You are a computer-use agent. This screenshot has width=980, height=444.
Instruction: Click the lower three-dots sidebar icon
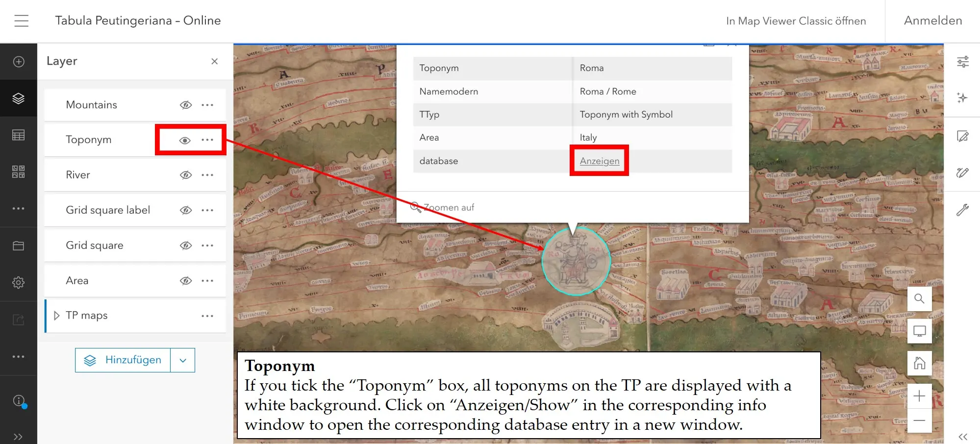click(19, 357)
